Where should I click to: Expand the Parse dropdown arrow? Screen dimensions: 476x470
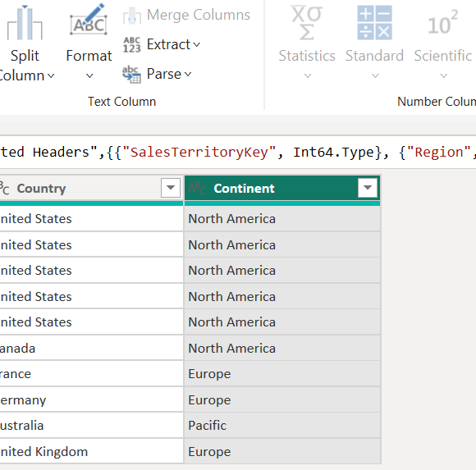coord(188,74)
